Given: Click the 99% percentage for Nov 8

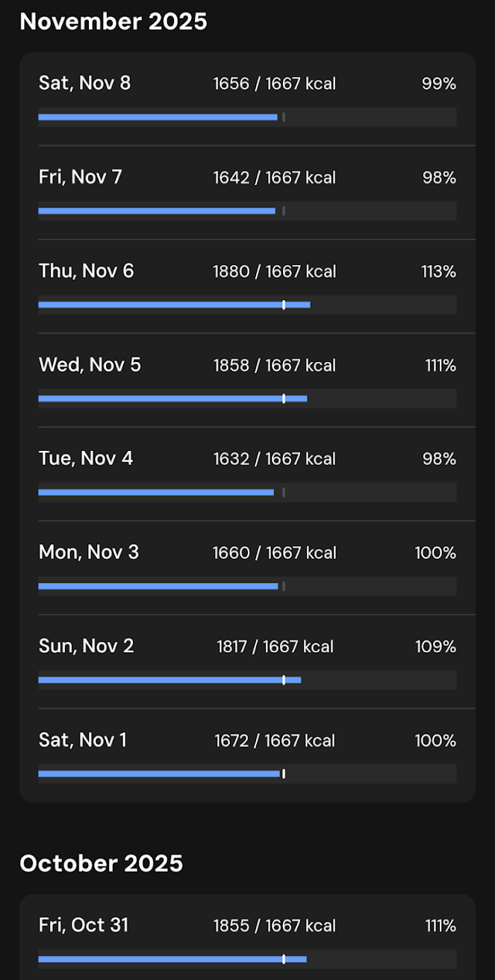Looking at the screenshot, I should [438, 84].
